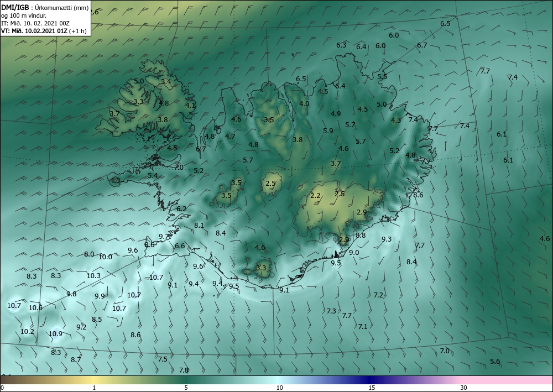
Task: Click the 5.6 value in the southeast corner
Action: (x=495, y=362)
